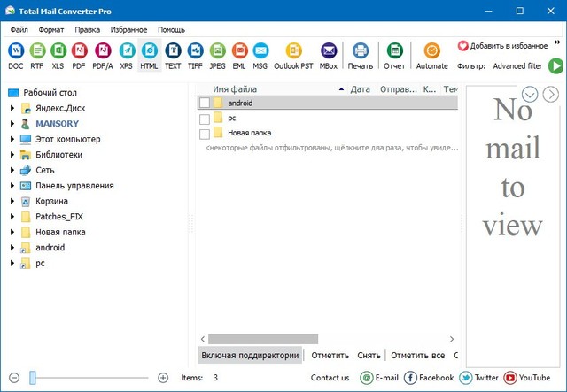
Task: Click the Отметить все button
Action: tap(417, 356)
